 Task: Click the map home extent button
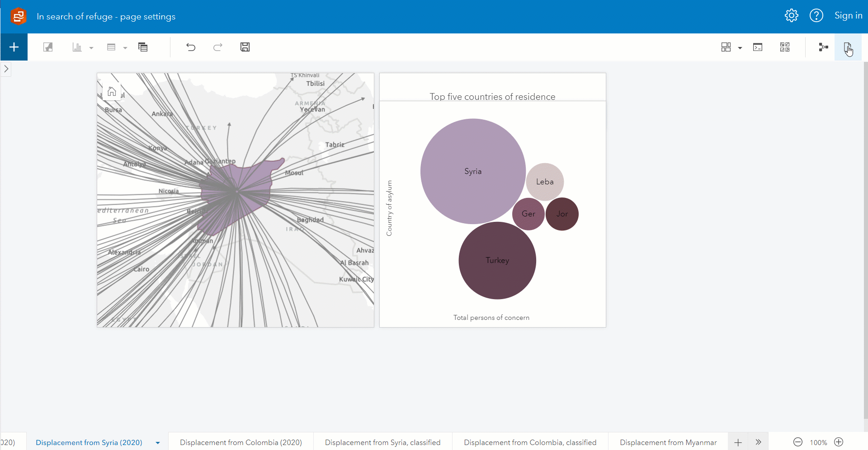click(x=112, y=92)
